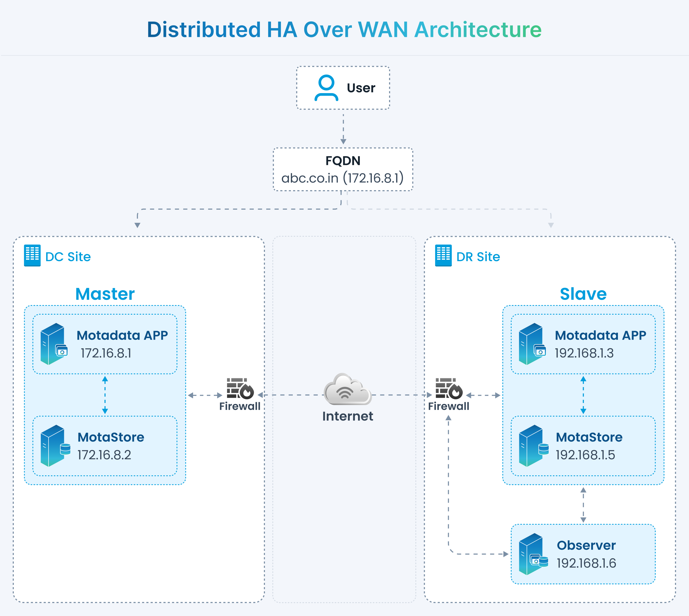Select the Master 'Motadata APP' title

(122, 335)
